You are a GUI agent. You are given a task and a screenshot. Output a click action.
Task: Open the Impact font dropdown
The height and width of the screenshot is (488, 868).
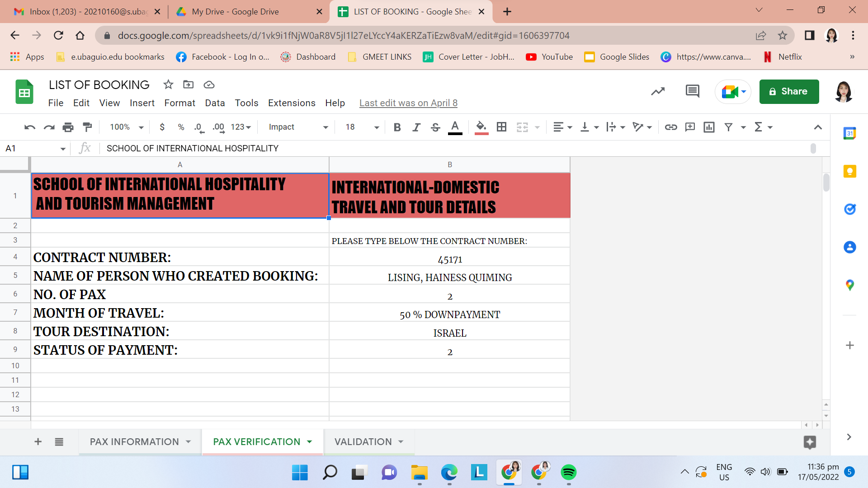coord(297,127)
